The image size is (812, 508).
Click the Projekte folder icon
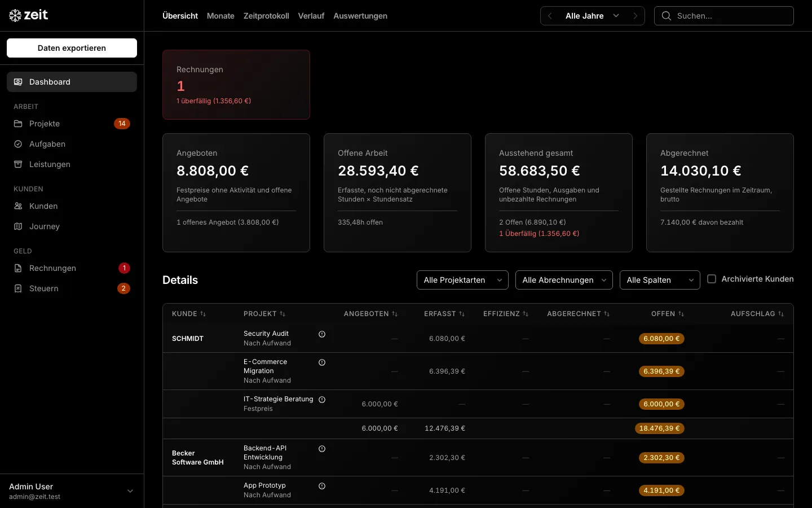(x=18, y=124)
